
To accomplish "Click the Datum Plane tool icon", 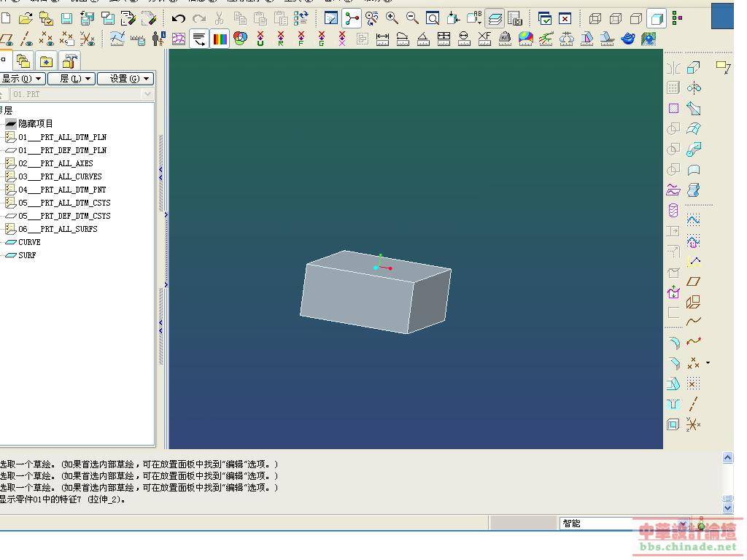I will point(694,281).
